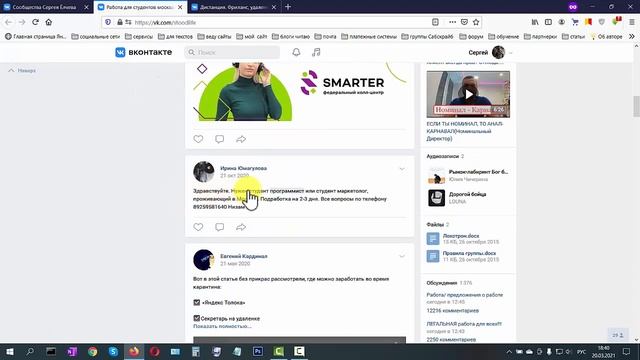Open discussion Работа/ предложения о работе
The height and width of the screenshot is (360, 640).
click(x=464, y=295)
